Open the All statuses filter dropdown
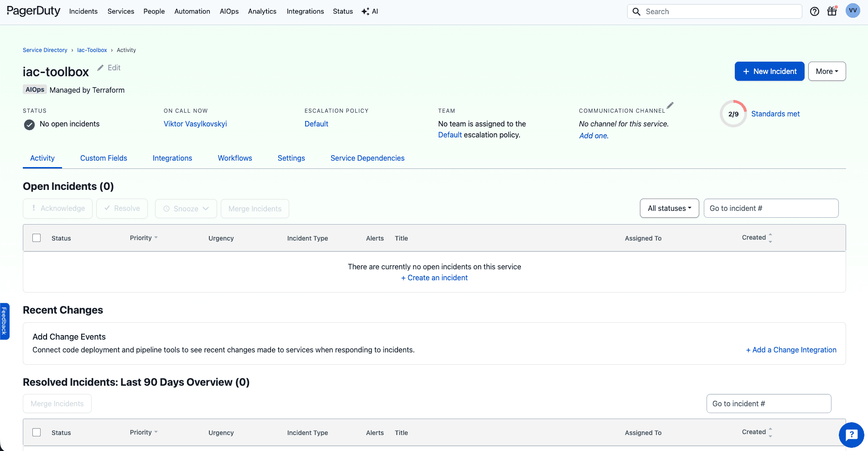This screenshot has height=451, width=868. pyautogui.click(x=670, y=208)
